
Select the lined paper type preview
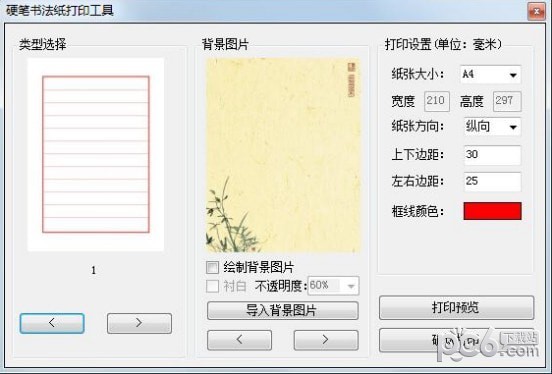click(96, 155)
